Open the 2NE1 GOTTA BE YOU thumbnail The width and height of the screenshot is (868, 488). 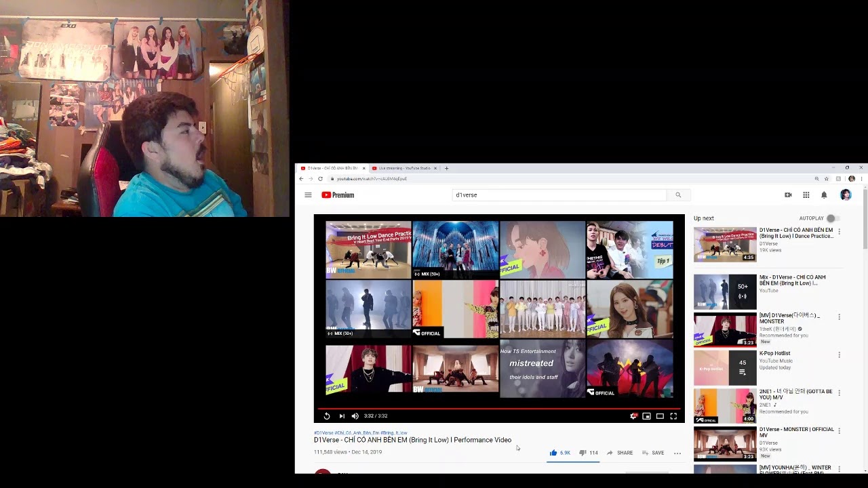pos(725,406)
